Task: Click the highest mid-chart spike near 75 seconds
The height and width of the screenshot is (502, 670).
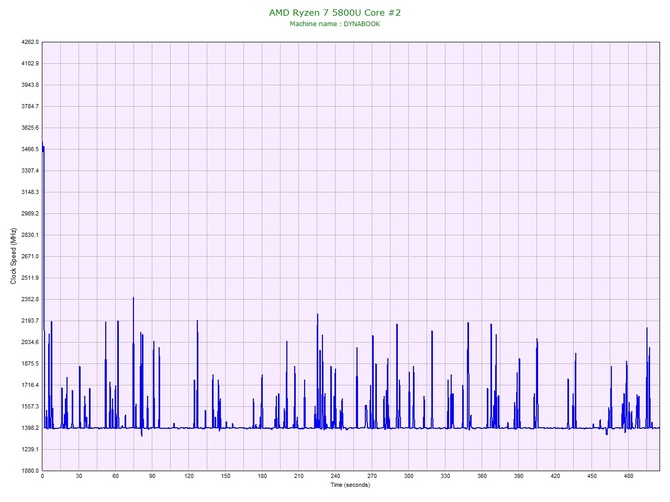Action: tap(133, 362)
